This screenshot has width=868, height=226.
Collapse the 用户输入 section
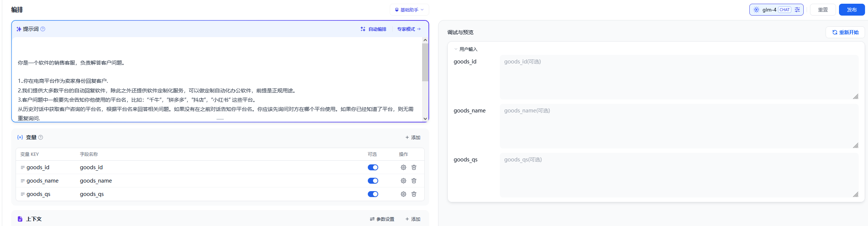(456, 49)
